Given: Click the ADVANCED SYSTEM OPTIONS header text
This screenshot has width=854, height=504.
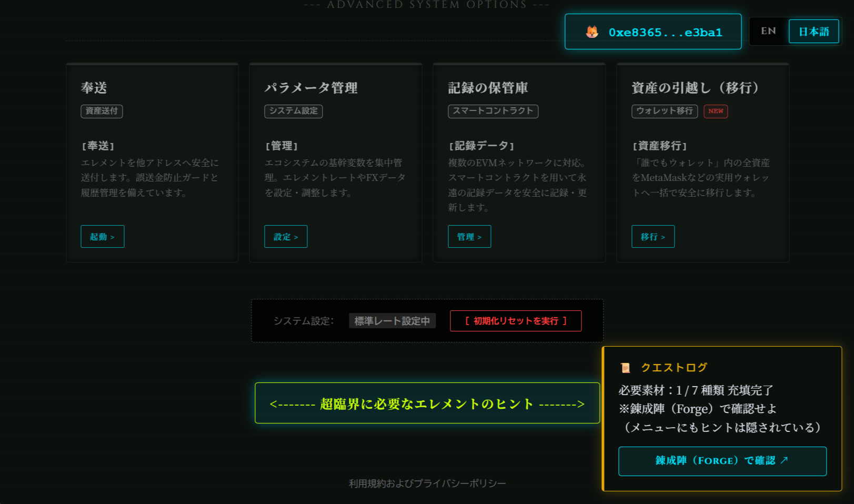Looking at the screenshot, I should [x=427, y=5].
